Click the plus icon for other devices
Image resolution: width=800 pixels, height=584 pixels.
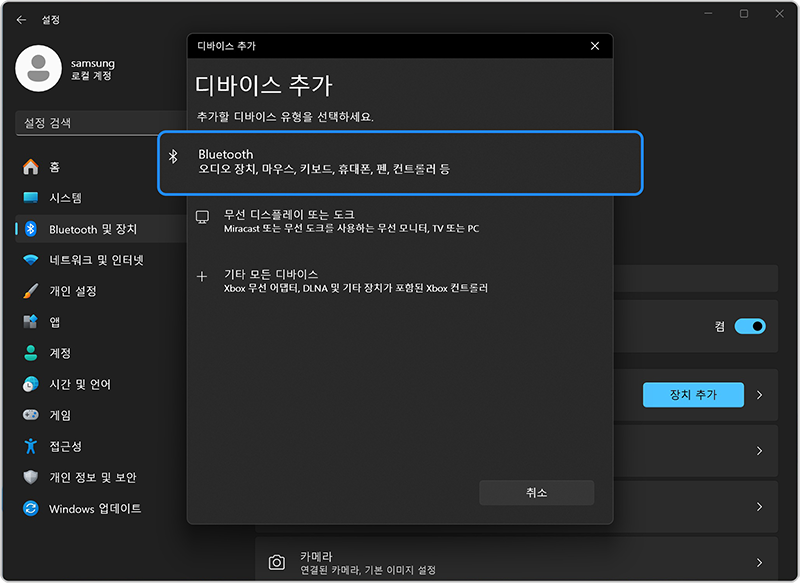click(202, 276)
